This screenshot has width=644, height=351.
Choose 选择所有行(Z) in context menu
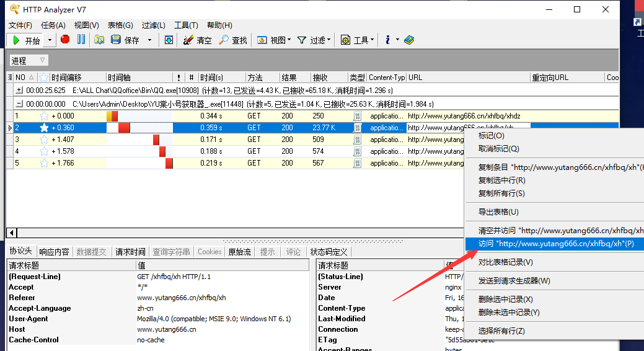click(501, 331)
